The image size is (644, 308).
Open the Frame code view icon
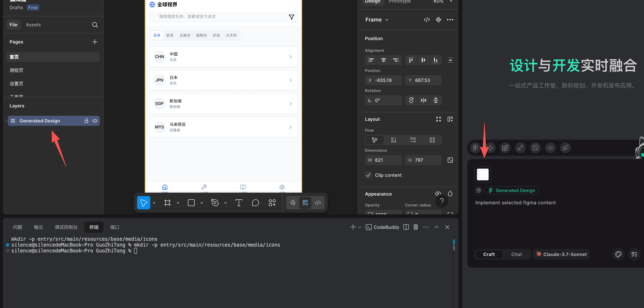pyautogui.click(x=427, y=19)
